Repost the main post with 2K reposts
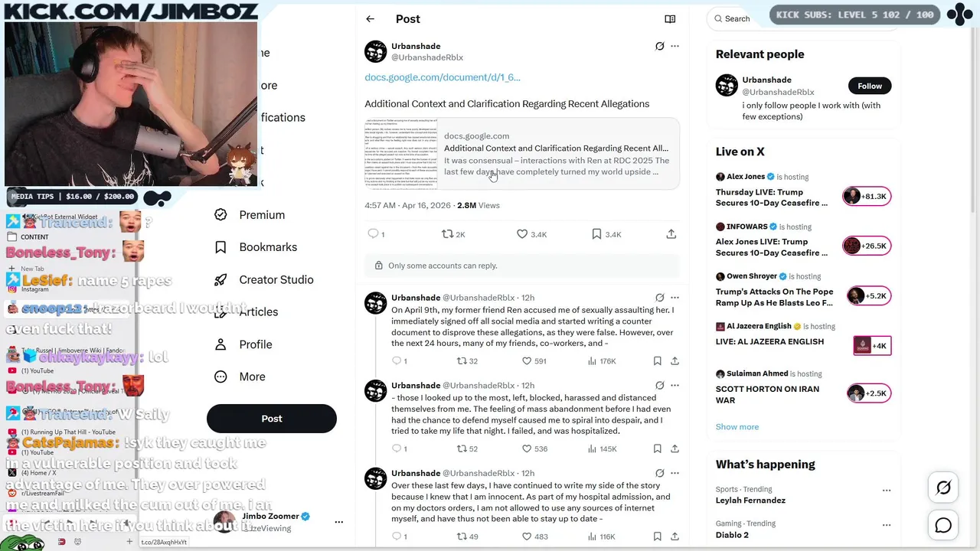 tap(453, 234)
